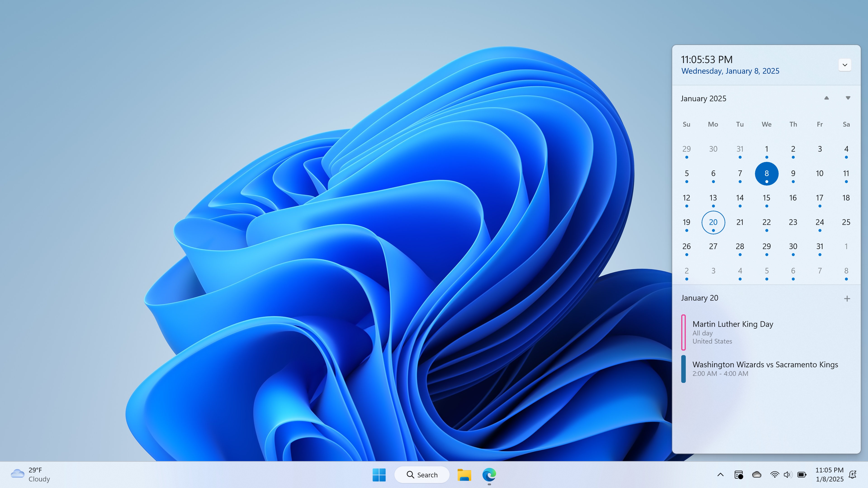Add an event with the plus icon
The height and width of the screenshot is (488, 868).
(847, 298)
